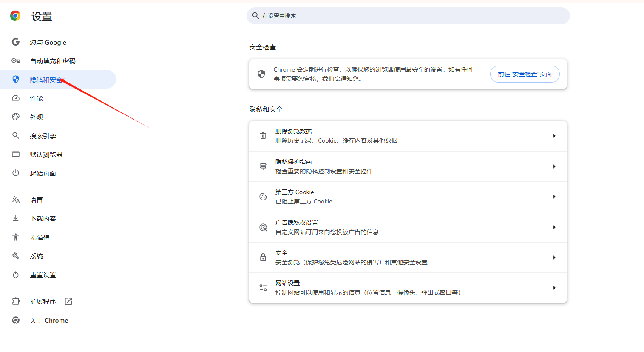Click the translate icon for 语言

[x=16, y=199]
